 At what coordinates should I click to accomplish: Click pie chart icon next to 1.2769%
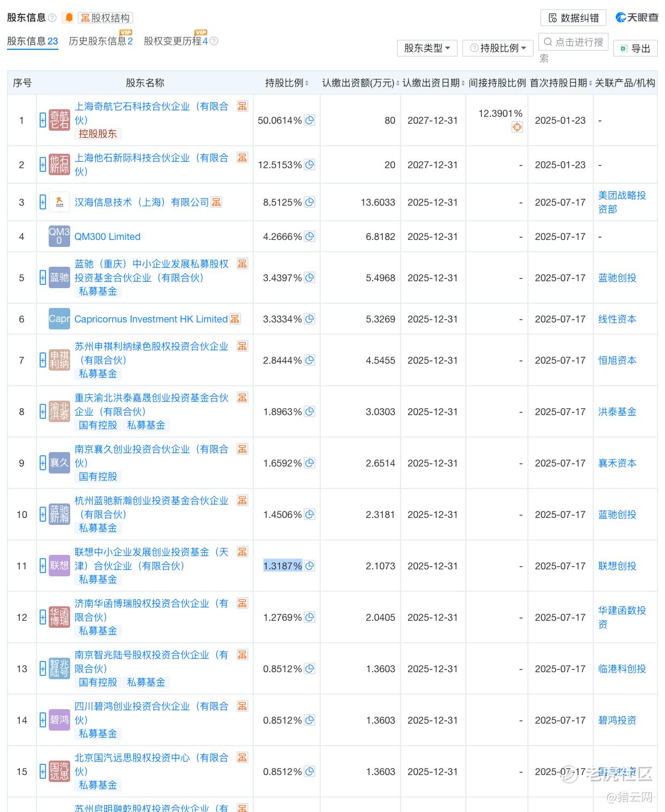(x=309, y=618)
